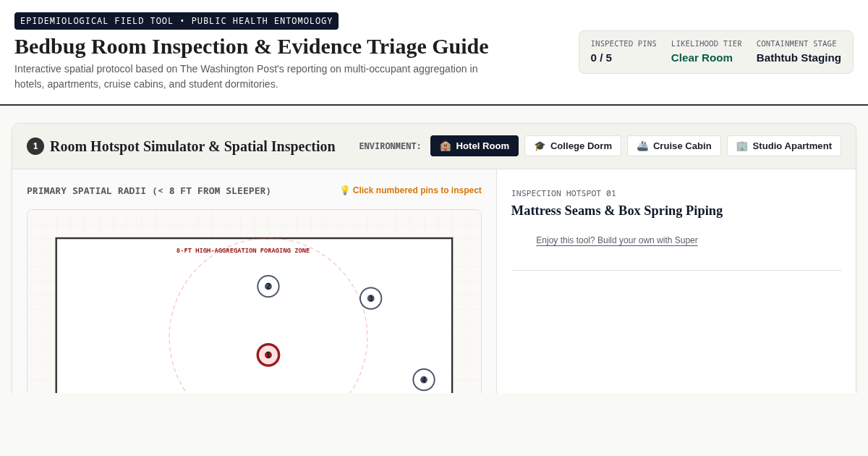Image resolution: width=868 pixels, height=456 pixels.
Task: Click the 'Clear Room' likelihood tier value
Action: (702, 58)
